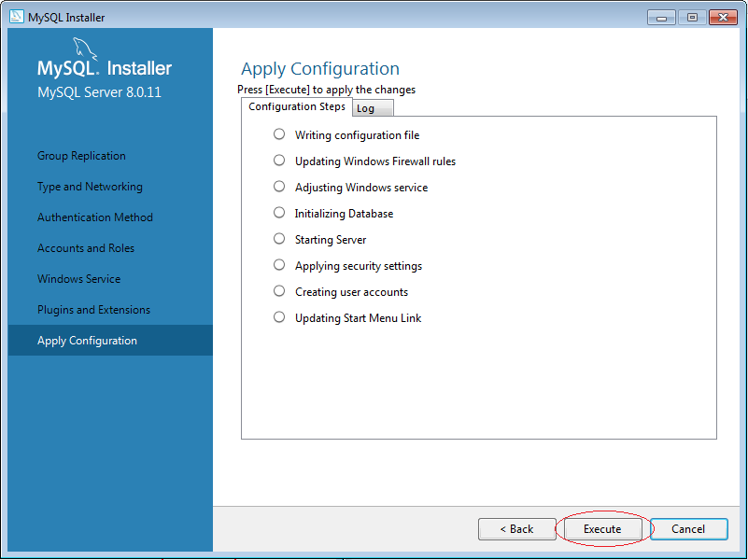Click Execute to apply changes
The image size is (748, 560).
click(602, 529)
